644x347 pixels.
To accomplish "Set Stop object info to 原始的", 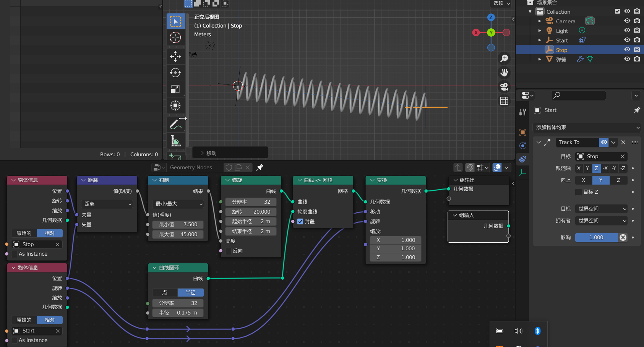I will [x=24, y=233].
